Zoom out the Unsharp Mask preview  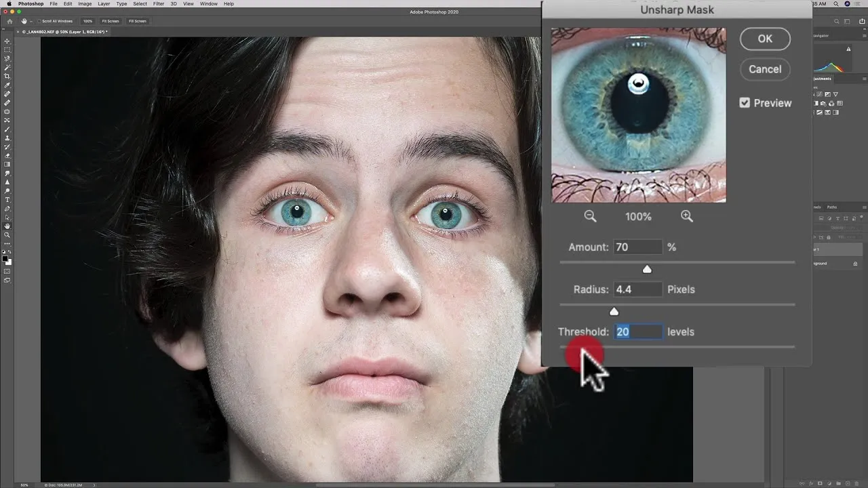tap(590, 216)
